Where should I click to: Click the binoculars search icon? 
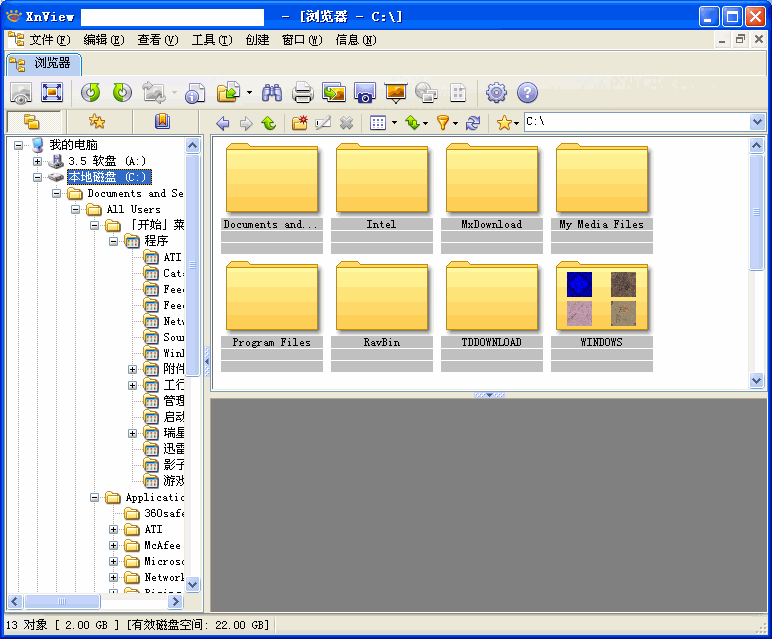(x=271, y=93)
